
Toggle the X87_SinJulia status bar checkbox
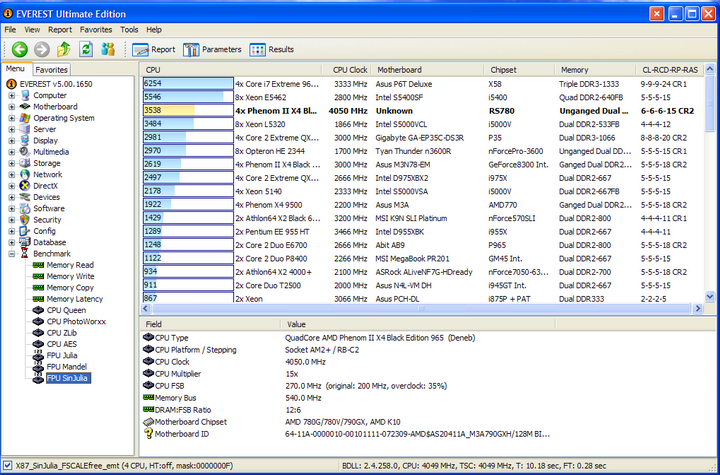click(7, 465)
